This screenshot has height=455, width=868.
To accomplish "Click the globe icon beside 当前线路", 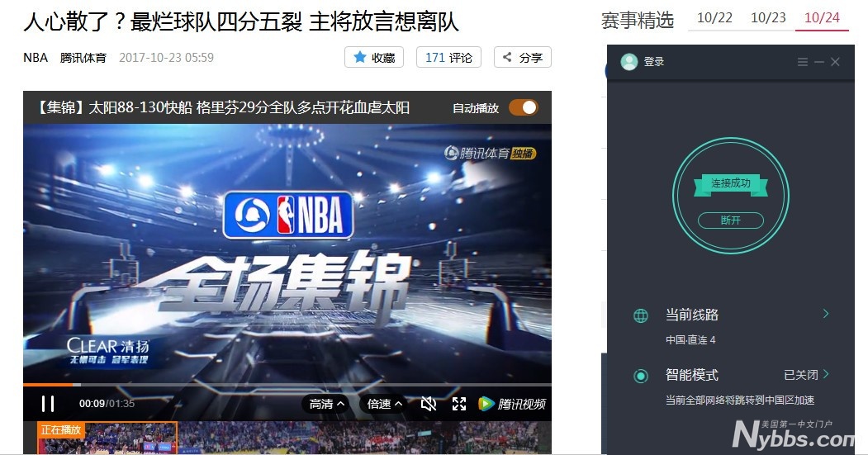I will [x=641, y=316].
